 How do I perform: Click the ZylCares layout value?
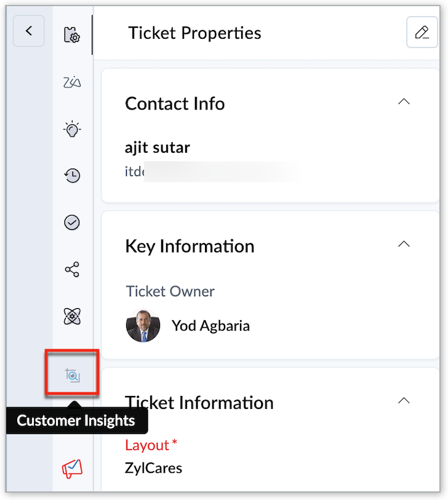[153, 468]
